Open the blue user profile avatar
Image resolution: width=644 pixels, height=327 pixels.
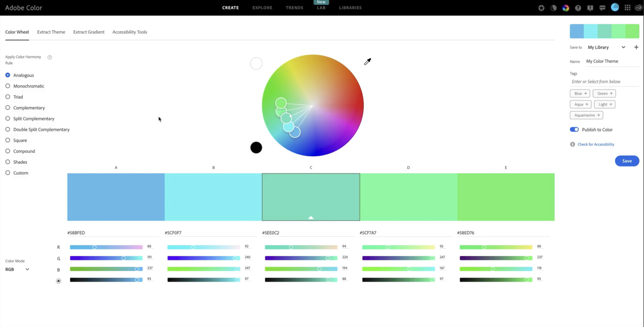pos(615,8)
